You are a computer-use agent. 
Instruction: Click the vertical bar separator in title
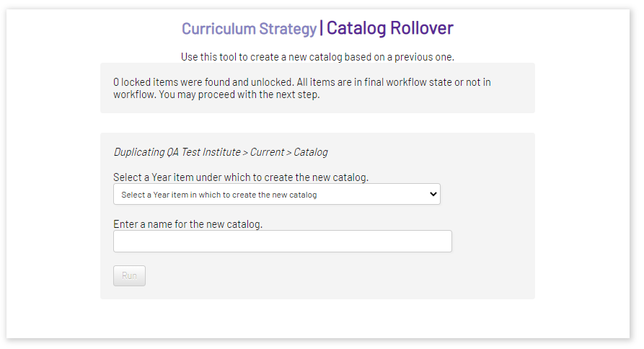point(321,28)
